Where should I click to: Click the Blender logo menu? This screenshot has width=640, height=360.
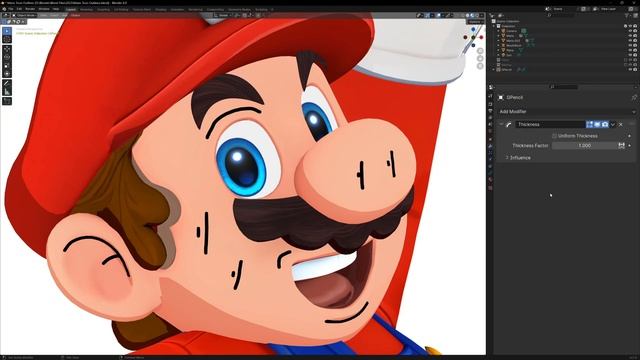pos(4,9)
